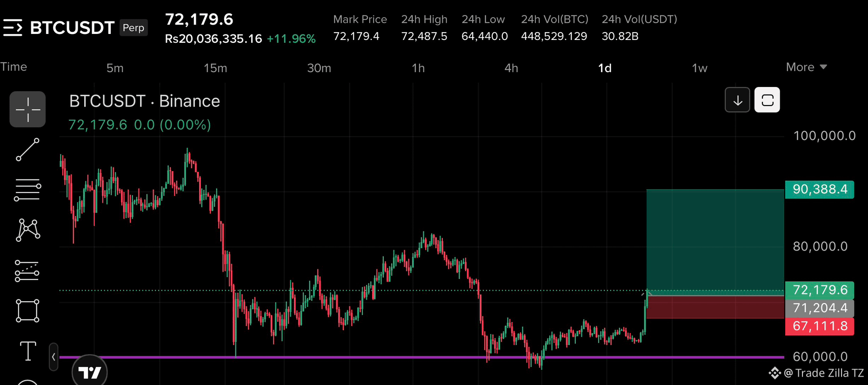Screen dimensions: 868x385
Task: Open the More timeframes dropdown
Action: [807, 67]
